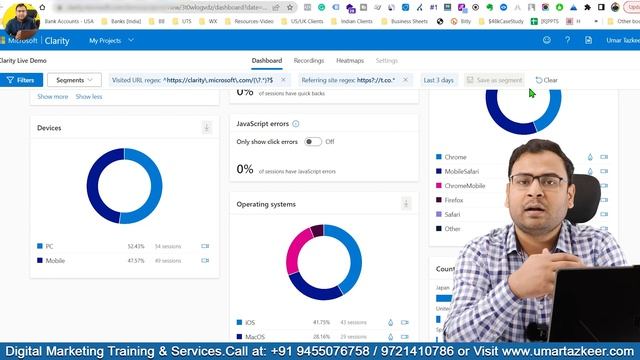View recordings for Chrome browser row
Image resolution: width=640 pixels, height=360 pixels.
pos(604,157)
